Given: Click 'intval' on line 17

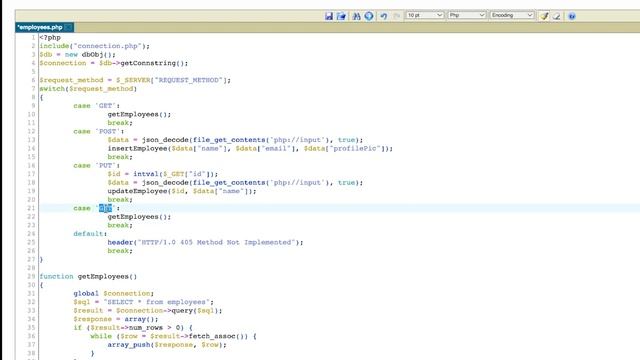Looking at the screenshot, I should point(146,174).
